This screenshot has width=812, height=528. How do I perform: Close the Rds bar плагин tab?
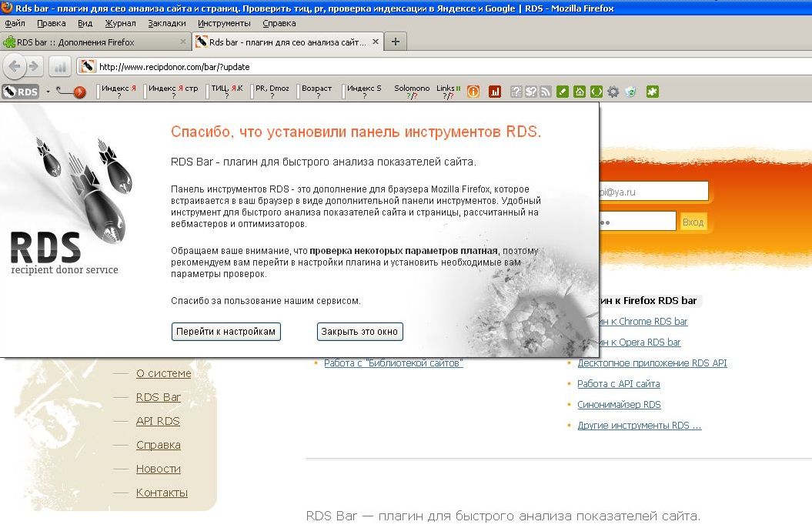[376, 42]
